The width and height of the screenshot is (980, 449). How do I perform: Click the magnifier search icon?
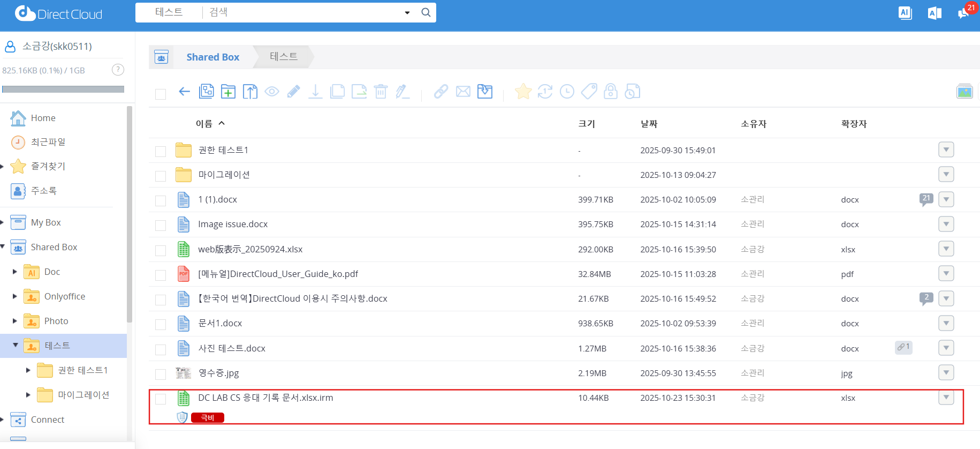click(x=426, y=12)
